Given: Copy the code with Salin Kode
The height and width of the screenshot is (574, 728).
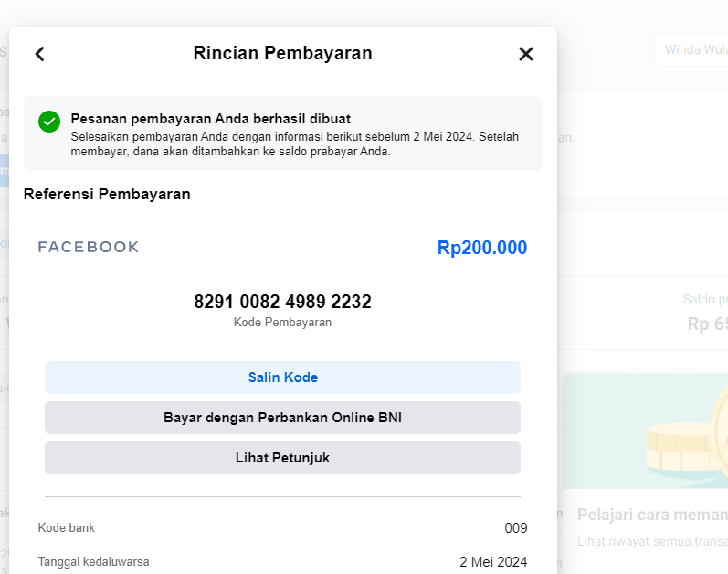Looking at the screenshot, I should [x=282, y=377].
